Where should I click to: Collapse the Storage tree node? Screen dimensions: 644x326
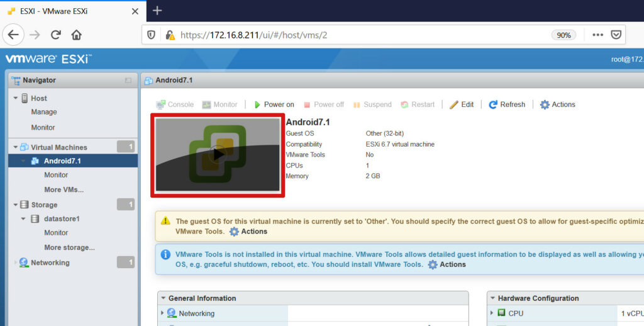click(x=16, y=205)
